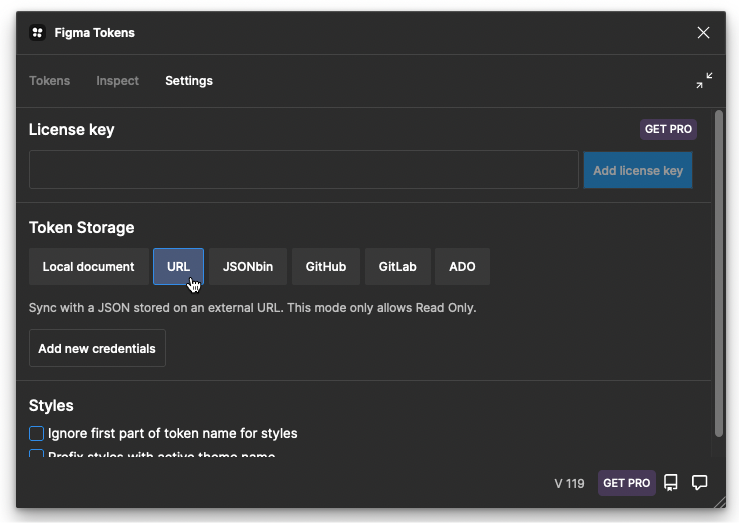This screenshot has height=524, width=739.
Task: Click the license key input field
Action: [x=304, y=170]
